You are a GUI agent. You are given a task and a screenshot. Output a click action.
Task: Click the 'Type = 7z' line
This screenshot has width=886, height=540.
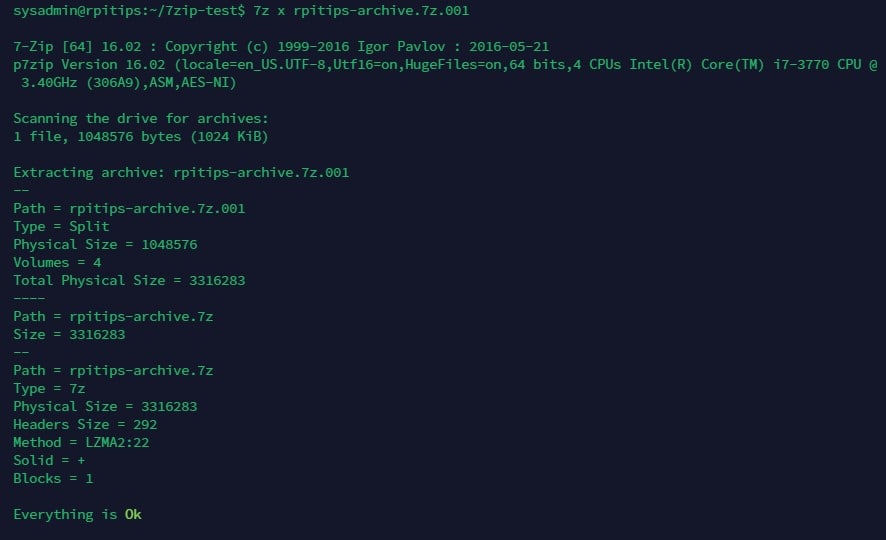[49, 389]
